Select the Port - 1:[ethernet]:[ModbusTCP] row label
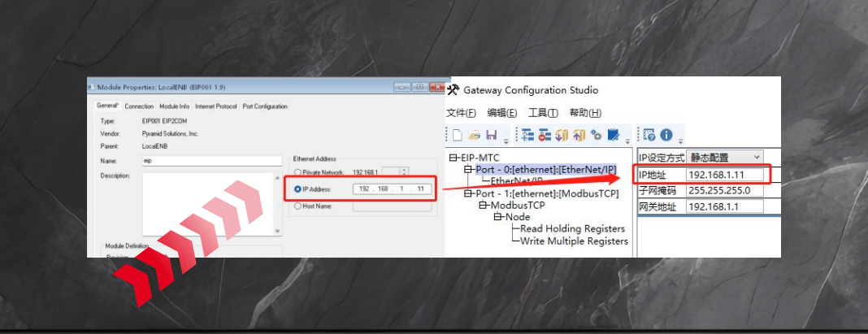 [x=547, y=193]
